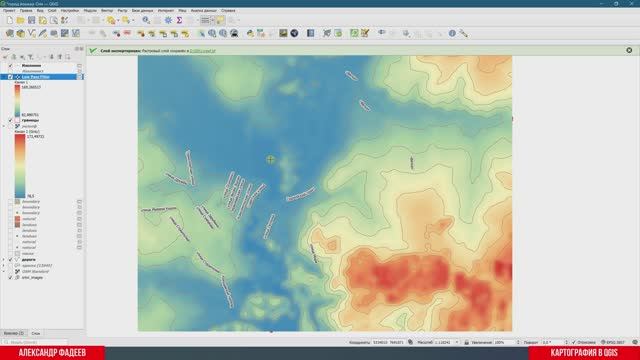
Task: Click the locator search field
Action: click(35, 342)
